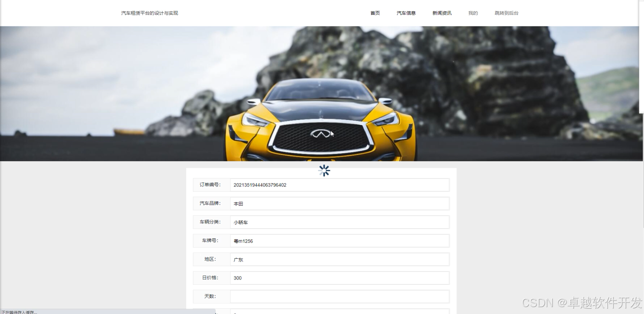Viewport: 644px width, 314px height.
Task: Click the 地区 field showing 广东
Action: point(340,260)
